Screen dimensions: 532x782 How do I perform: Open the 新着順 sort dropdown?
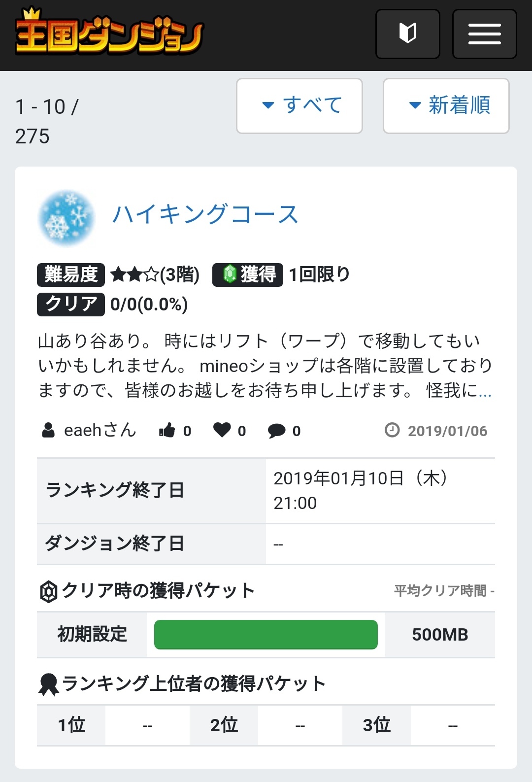coord(446,106)
